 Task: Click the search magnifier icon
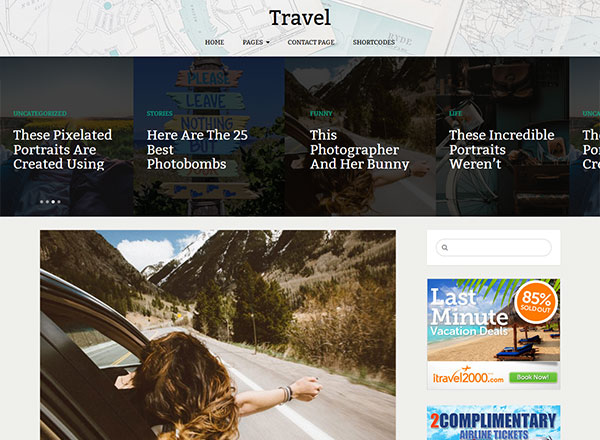445,248
